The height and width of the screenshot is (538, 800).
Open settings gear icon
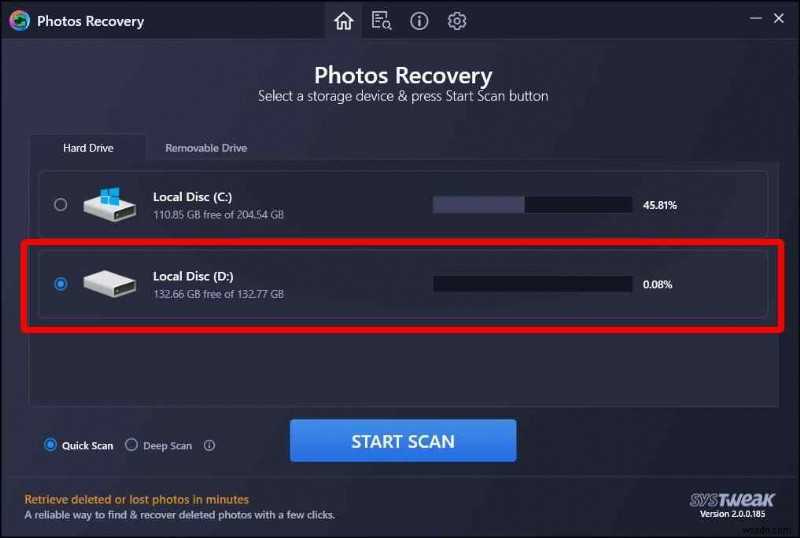457,21
